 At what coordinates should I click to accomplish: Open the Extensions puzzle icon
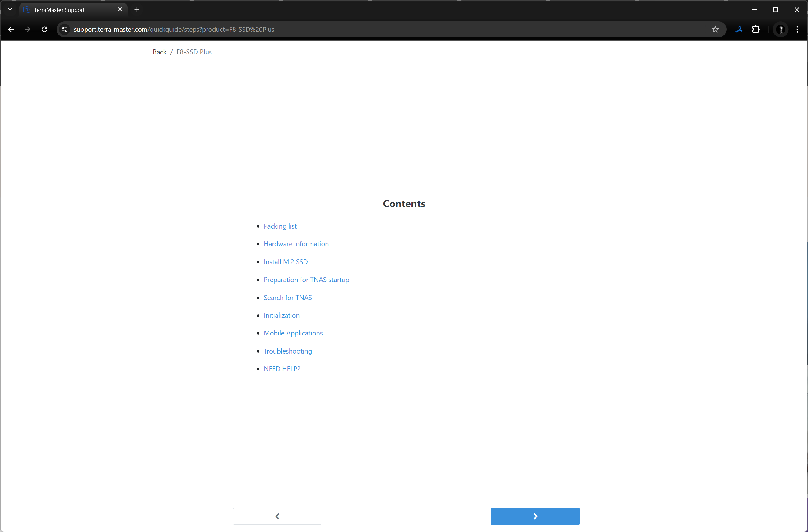coord(756,30)
